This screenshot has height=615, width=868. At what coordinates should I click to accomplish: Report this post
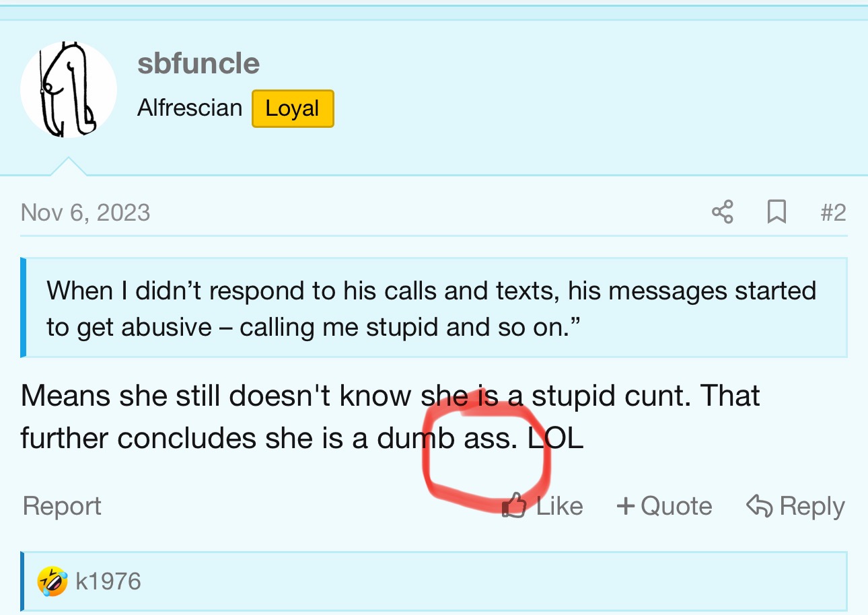pos(62,506)
